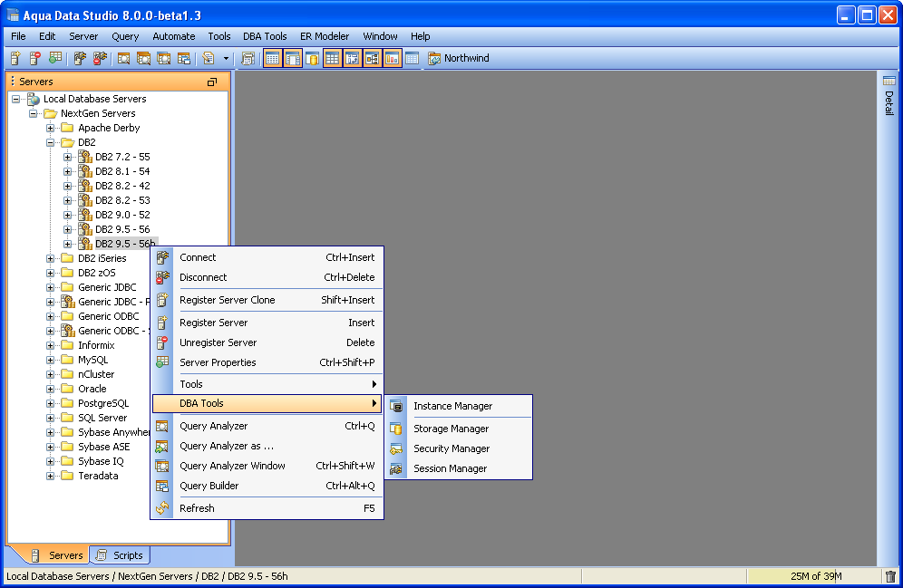The width and height of the screenshot is (903, 588).
Task: Click the Refresh icon in context menu
Action: [162, 508]
